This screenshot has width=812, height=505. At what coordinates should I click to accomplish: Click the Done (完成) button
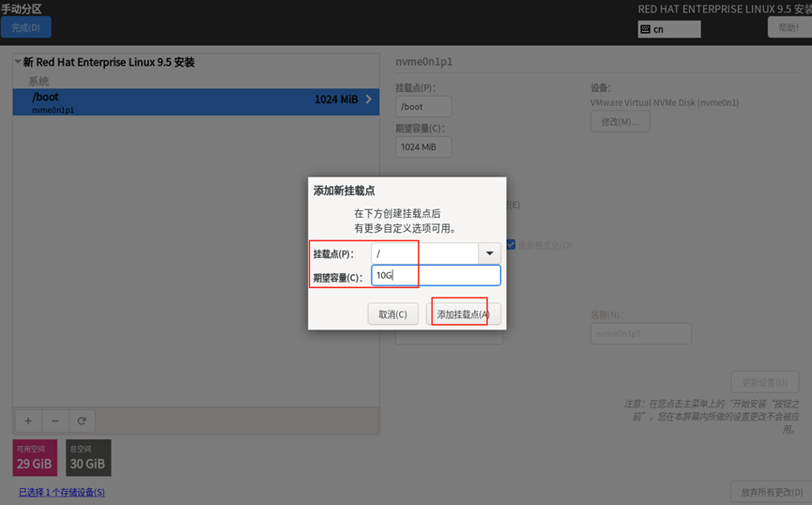(26, 27)
